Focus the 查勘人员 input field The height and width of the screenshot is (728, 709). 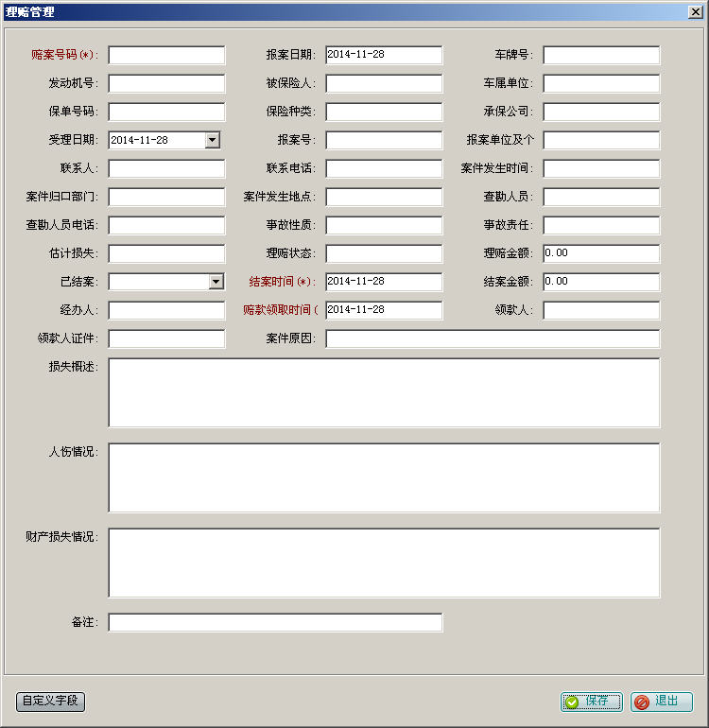[601, 197]
